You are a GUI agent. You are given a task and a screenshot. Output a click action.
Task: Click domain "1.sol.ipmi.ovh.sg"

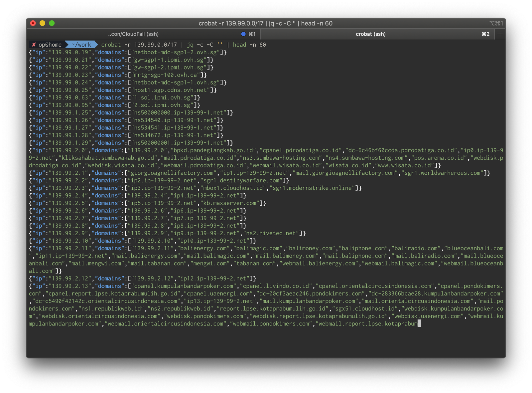tap(164, 98)
